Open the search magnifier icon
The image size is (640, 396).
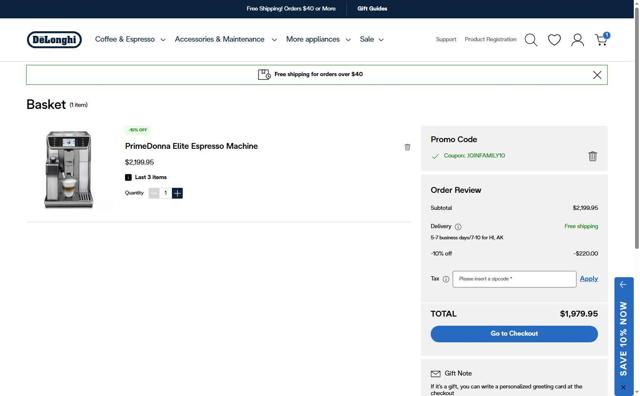(531, 40)
